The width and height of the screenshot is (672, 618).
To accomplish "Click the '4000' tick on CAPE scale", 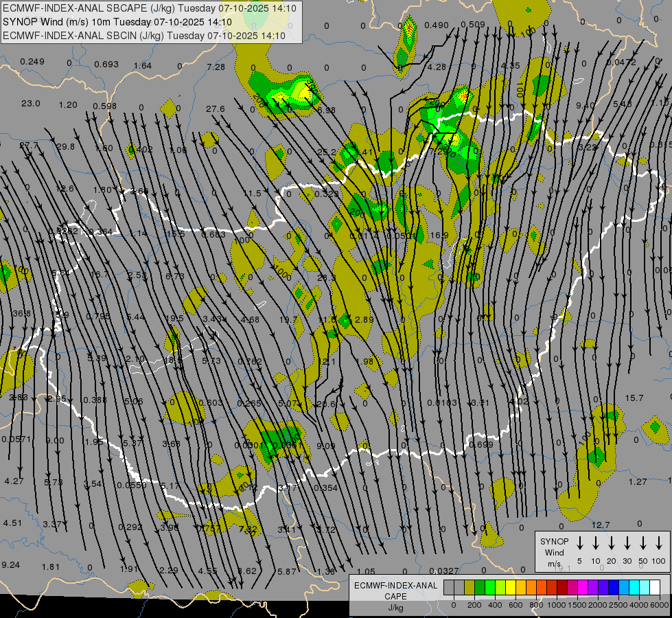I will (x=639, y=605).
